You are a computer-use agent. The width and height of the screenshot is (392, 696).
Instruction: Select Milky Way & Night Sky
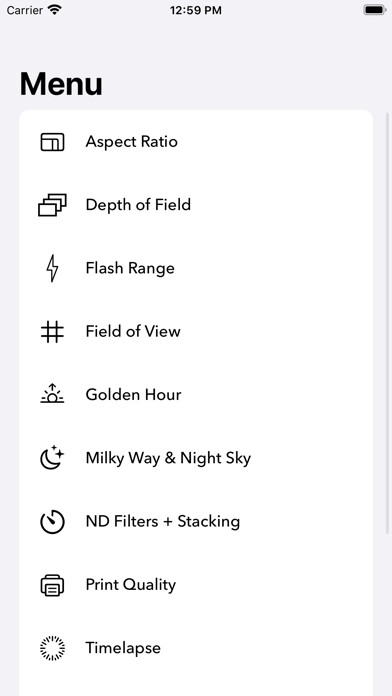coord(196,458)
